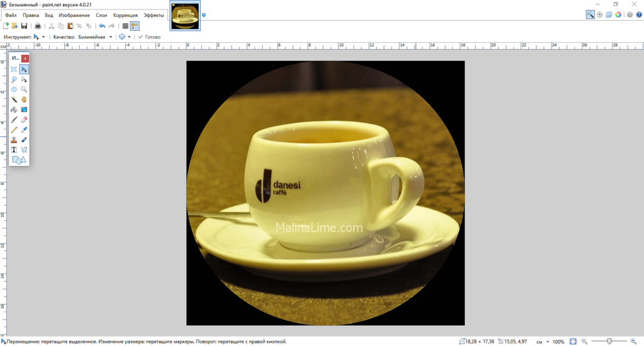Image resolution: width=644 pixels, height=346 pixels.
Task: Open the Эффекты menu
Action: click(154, 14)
